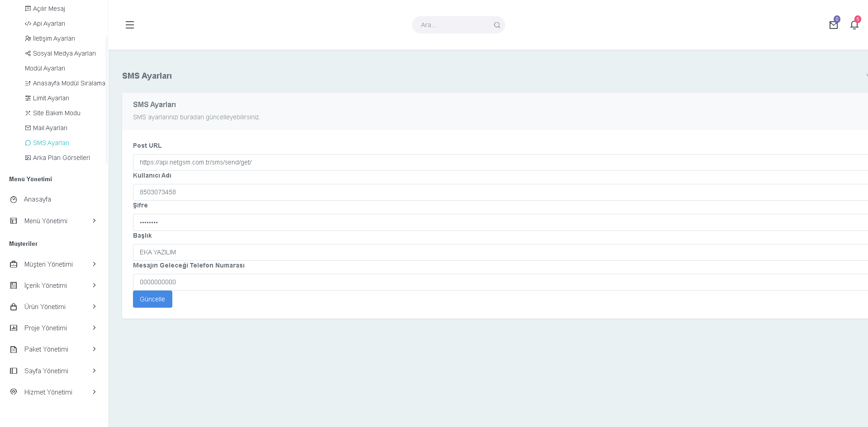Viewport: 868px width, 427px height.
Task: Open İletişim Ayarları link
Action: pyautogui.click(x=54, y=38)
